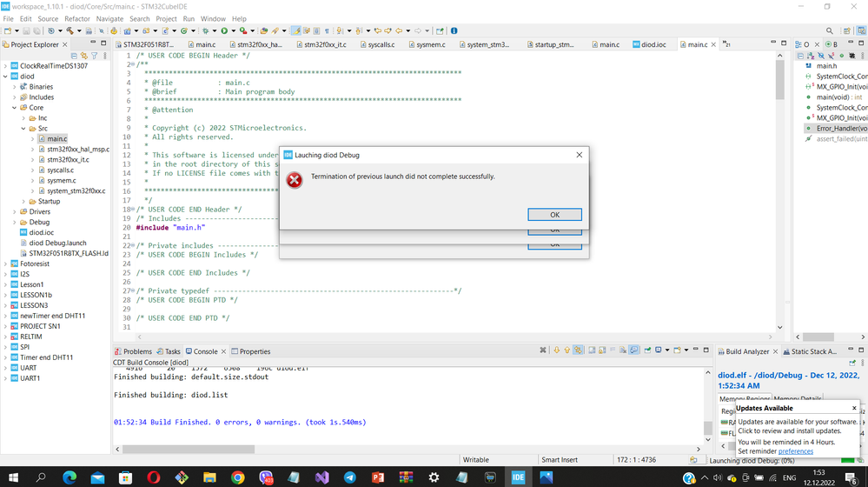Toggle Mark Occurrences highlighter icon
868x487 pixels.
point(296,31)
